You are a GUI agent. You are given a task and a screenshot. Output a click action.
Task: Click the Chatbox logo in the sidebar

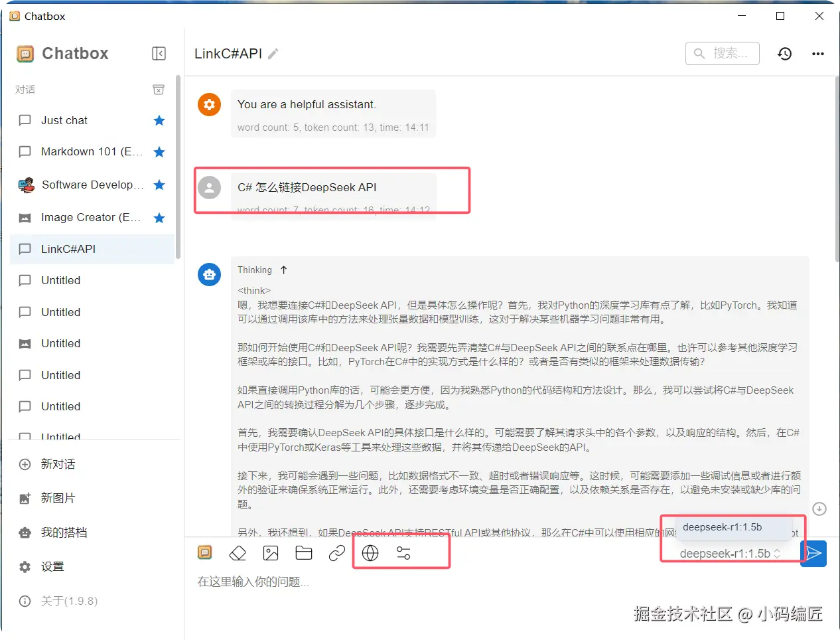[x=25, y=54]
